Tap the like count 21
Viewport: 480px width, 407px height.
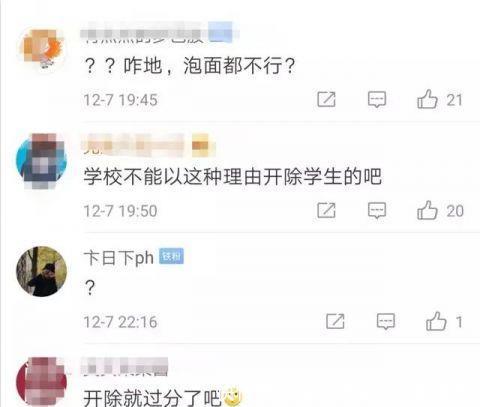click(x=454, y=100)
